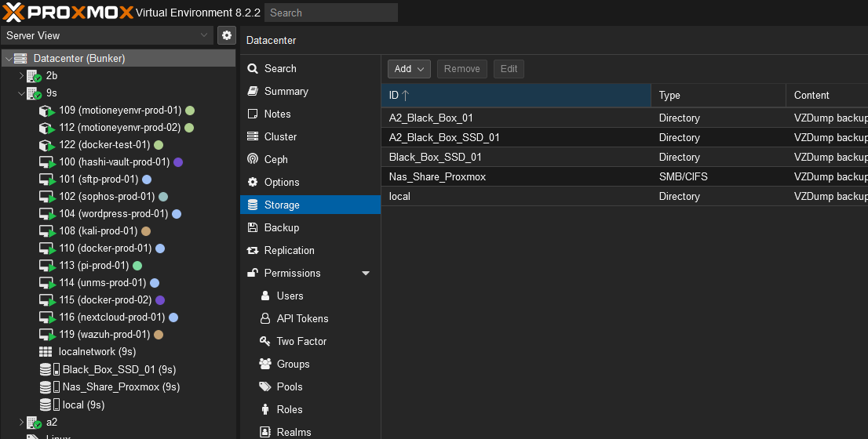Click the Remove button
This screenshot has width=868, height=439.
tap(461, 68)
